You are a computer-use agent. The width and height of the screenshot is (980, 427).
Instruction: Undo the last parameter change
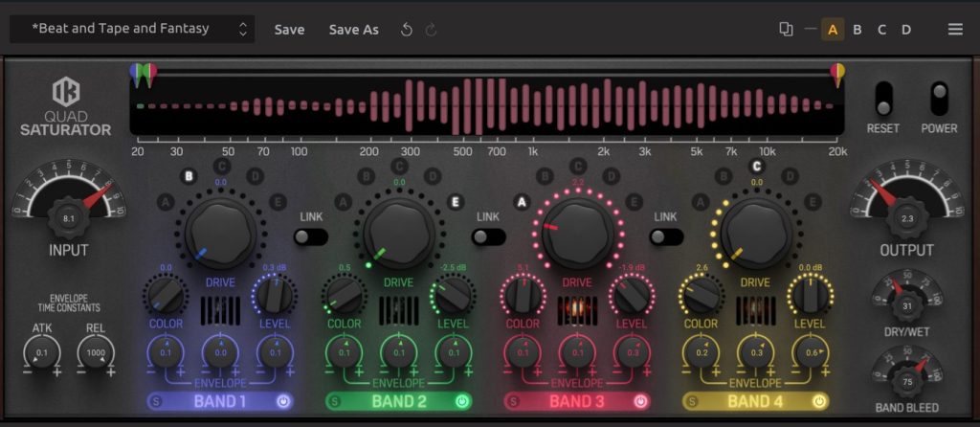tap(407, 30)
